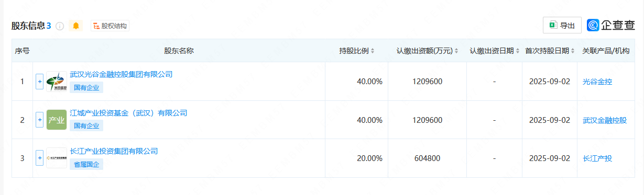Sort by 首次持股日期 column arrows
This screenshot has width=644, height=195.
[x=573, y=51]
